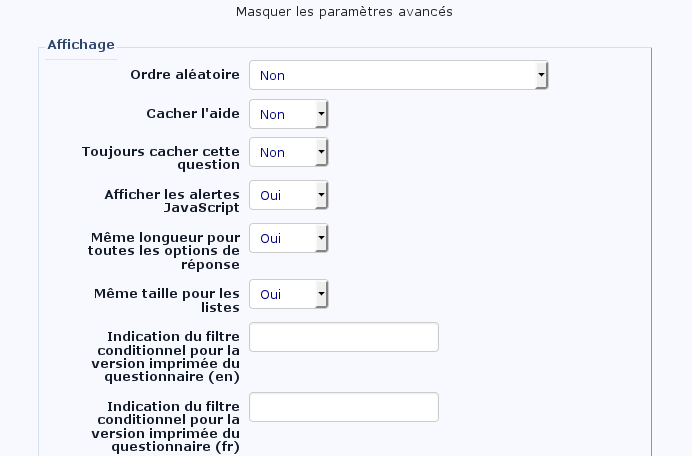Focus the filtre conditionnel (fr) text field
Screen dimensions: 692x456
point(343,407)
